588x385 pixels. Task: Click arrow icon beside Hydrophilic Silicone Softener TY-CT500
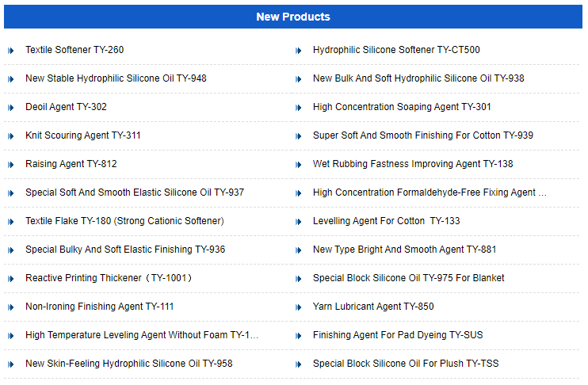click(299, 51)
